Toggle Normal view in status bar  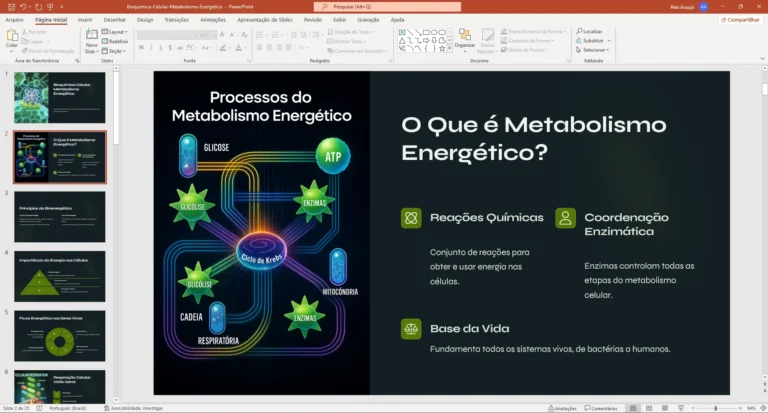633,408
